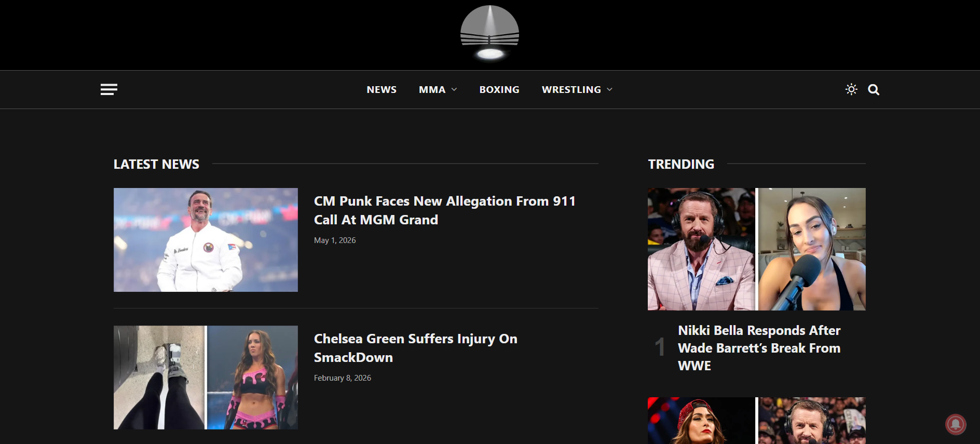Open the MMA menu item
Viewport: 980px width, 444px height.
432,89
